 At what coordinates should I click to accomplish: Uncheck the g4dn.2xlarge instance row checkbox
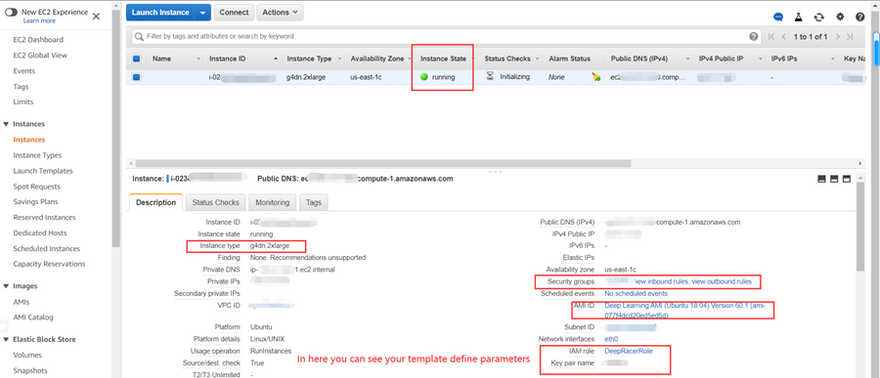tap(136, 77)
